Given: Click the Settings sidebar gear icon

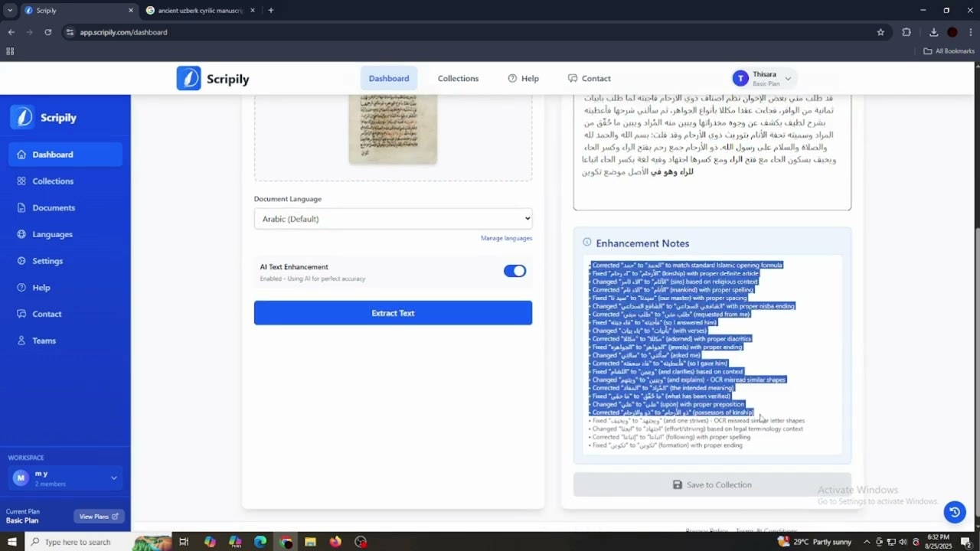Looking at the screenshot, I should [x=21, y=261].
